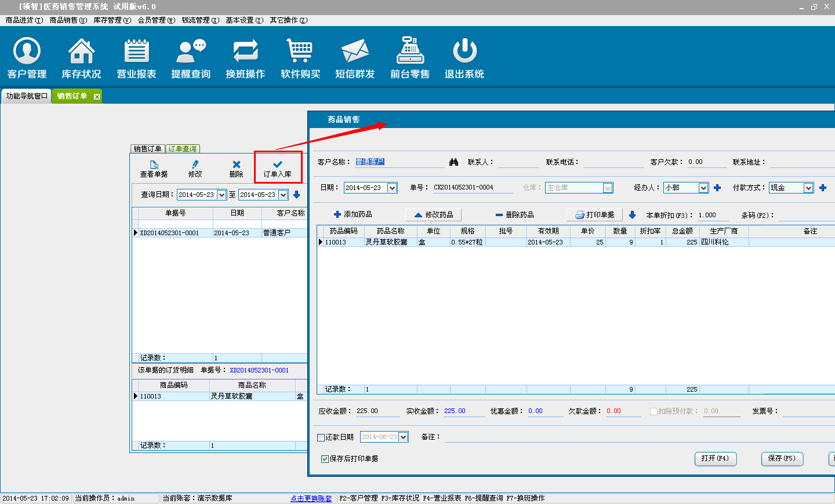Screen dimensions: 835x504
Task: Open 营业报表 business report icon
Action: click(x=136, y=57)
